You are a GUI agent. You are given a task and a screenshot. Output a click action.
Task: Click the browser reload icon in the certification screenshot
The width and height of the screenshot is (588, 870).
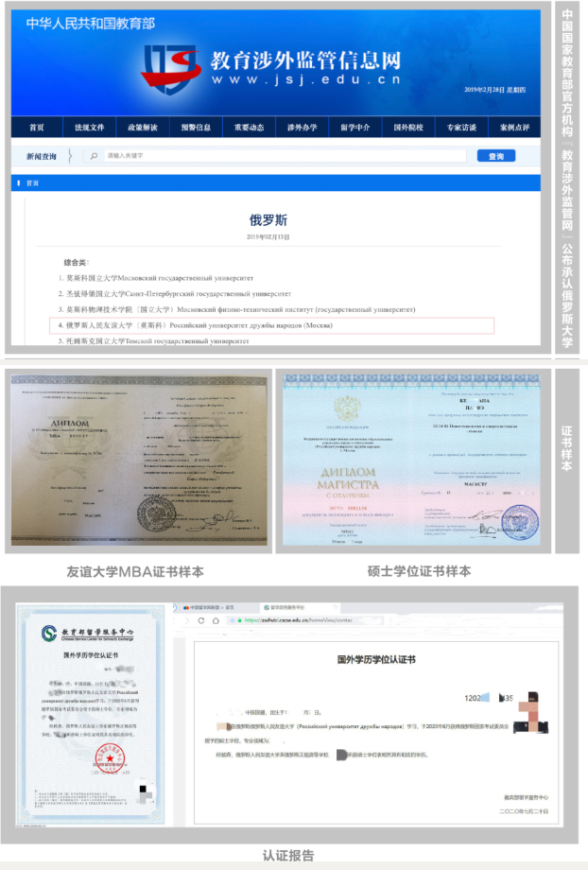pyautogui.click(x=200, y=620)
